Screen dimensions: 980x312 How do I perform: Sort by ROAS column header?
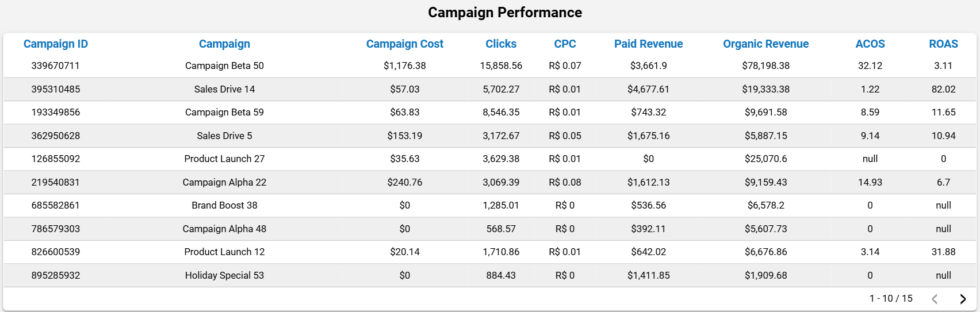click(x=943, y=44)
